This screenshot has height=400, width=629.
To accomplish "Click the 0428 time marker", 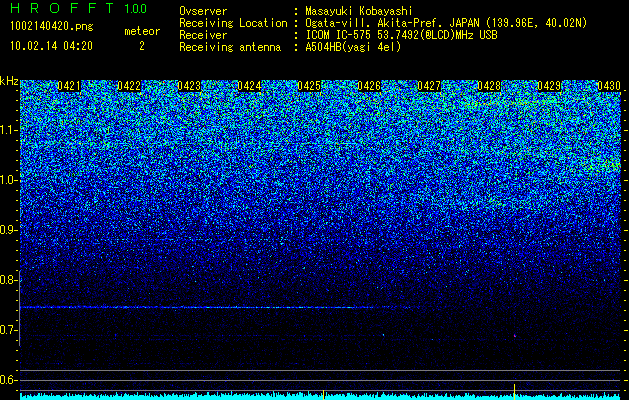I will [x=489, y=86].
